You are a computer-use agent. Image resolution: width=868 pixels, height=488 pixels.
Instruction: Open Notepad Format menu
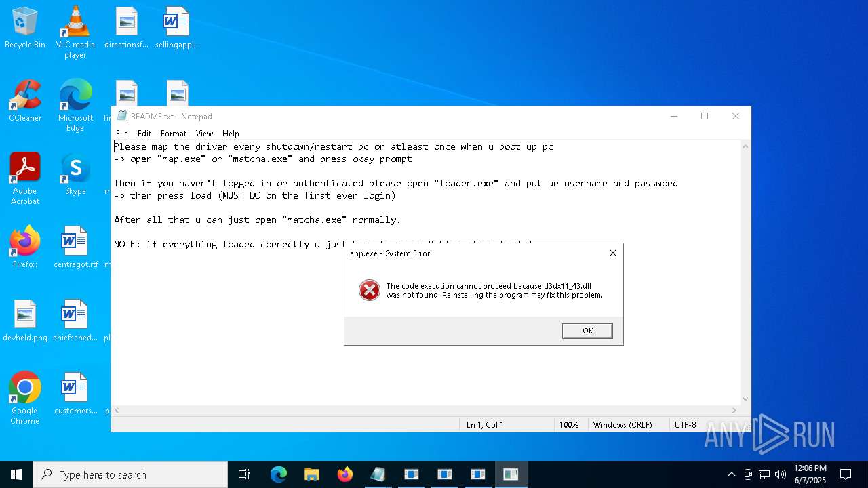click(x=174, y=134)
